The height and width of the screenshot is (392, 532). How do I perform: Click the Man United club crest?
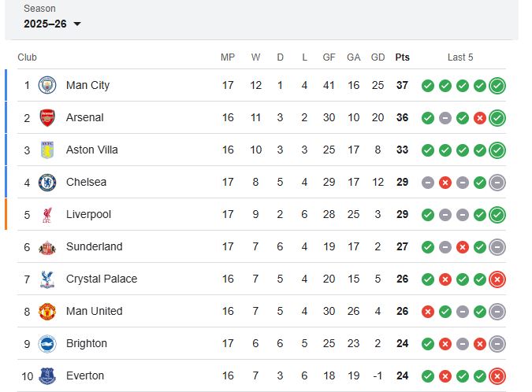pos(47,311)
